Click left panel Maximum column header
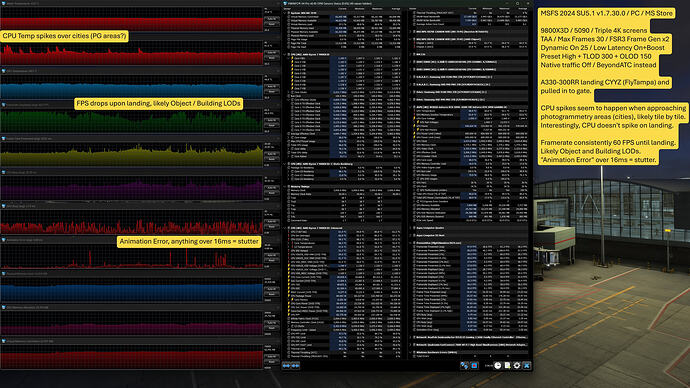Screen dimensions: 690x388 point(377,9)
